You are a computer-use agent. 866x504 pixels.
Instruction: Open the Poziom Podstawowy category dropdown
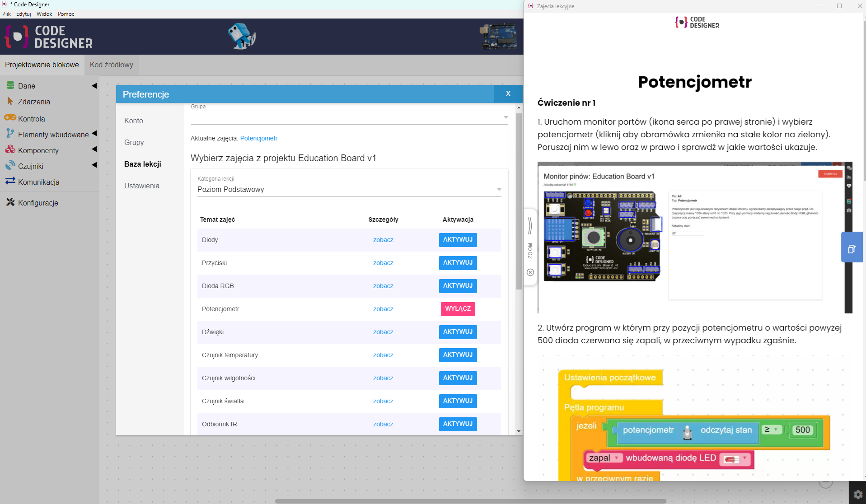[x=499, y=189]
